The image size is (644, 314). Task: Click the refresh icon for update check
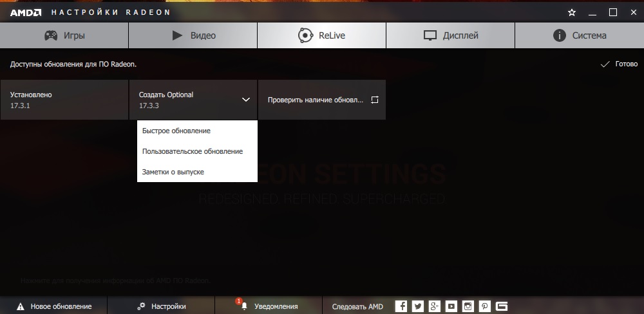pyautogui.click(x=375, y=100)
